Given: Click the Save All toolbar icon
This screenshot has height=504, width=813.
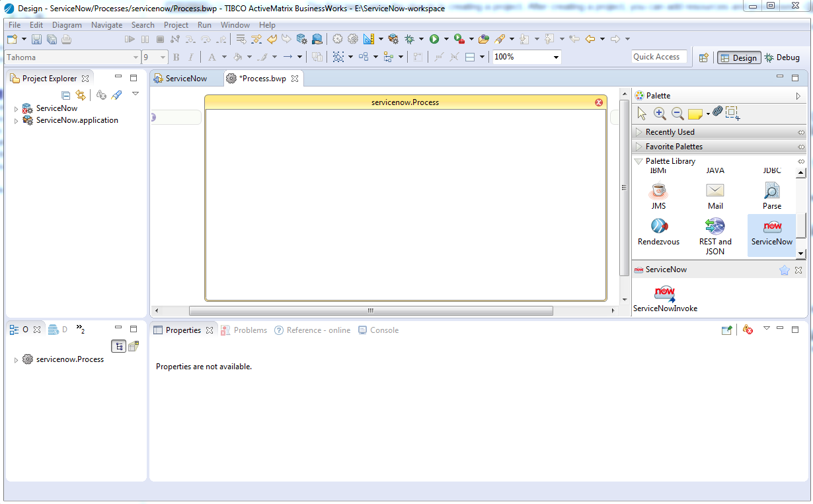Looking at the screenshot, I should point(52,40).
